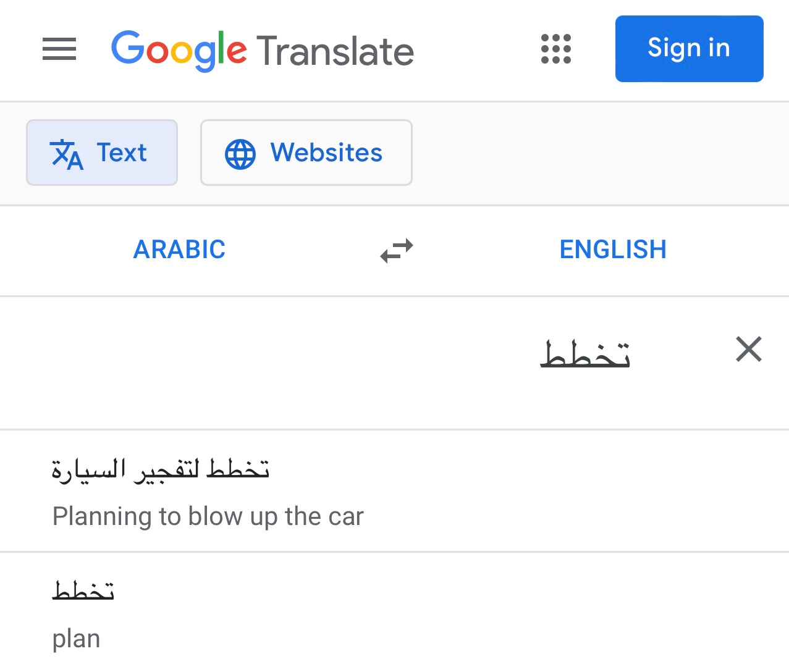The width and height of the screenshot is (789, 672).
Task: Click the globe icon on Websites button
Action: click(240, 154)
